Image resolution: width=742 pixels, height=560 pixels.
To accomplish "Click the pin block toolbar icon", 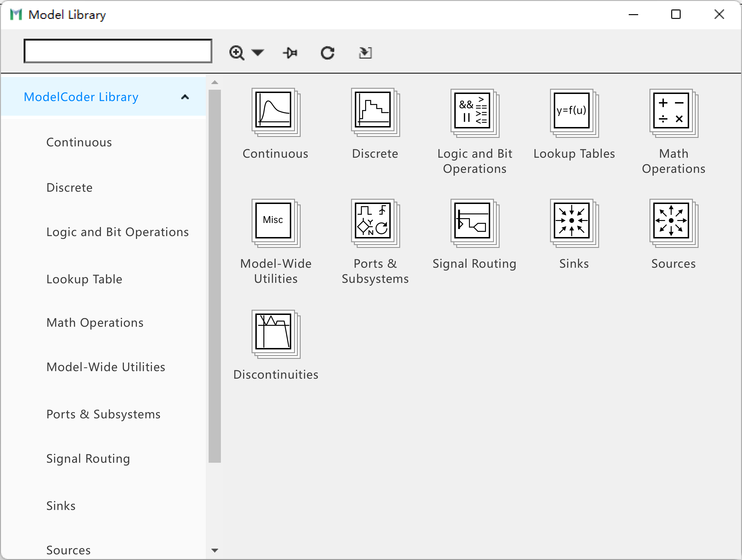I will pyautogui.click(x=290, y=53).
